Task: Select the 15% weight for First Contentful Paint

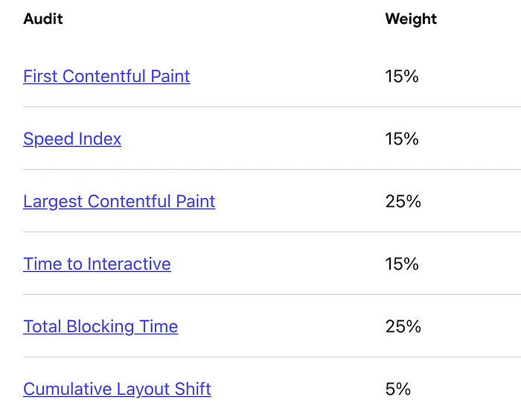Action: click(402, 76)
